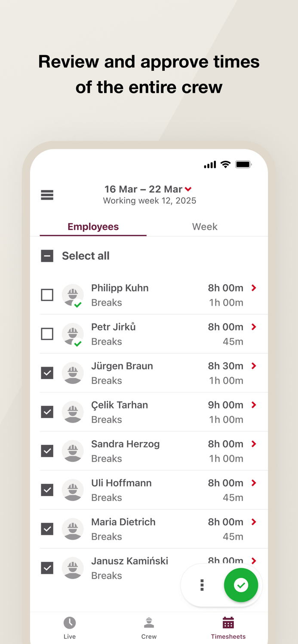Select the Employees tab
The width and height of the screenshot is (298, 644).
click(93, 227)
